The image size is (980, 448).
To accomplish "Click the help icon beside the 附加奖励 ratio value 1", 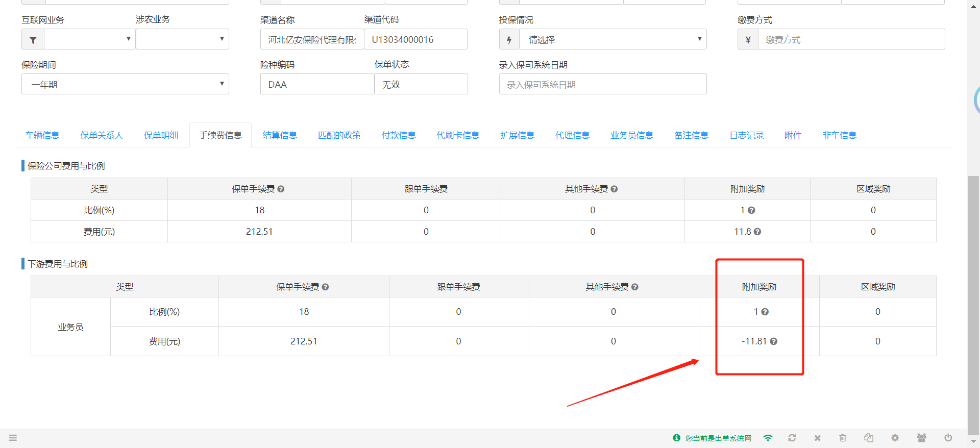I will click(751, 210).
